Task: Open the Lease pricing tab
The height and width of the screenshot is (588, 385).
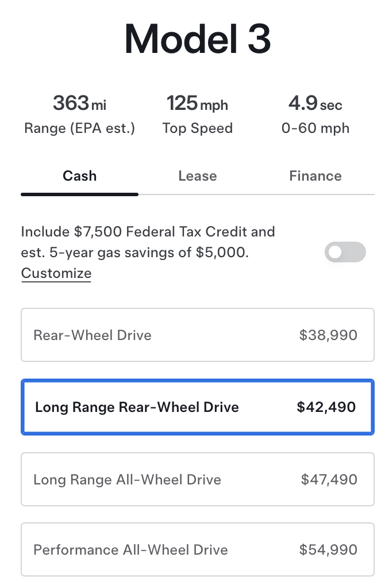Action: pyautogui.click(x=198, y=176)
